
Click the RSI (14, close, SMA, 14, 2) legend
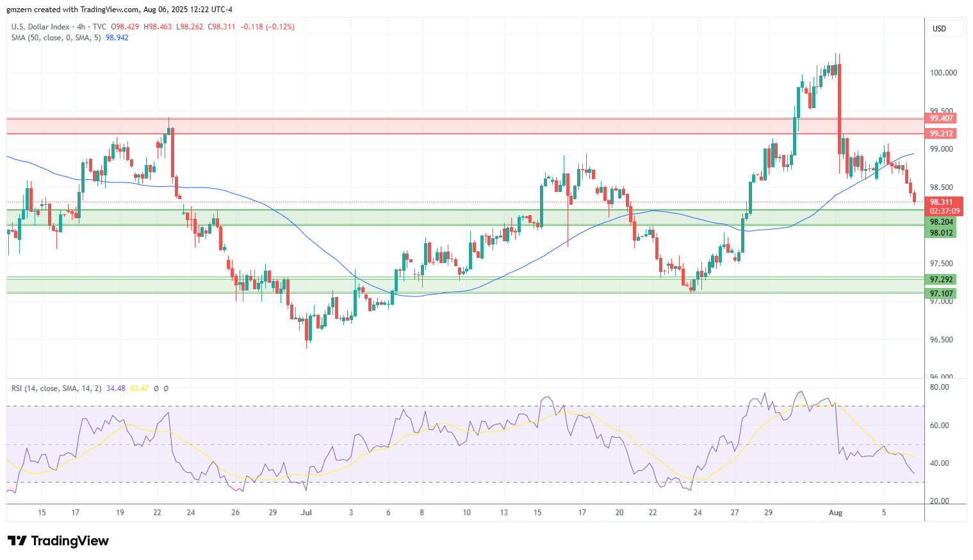[x=56, y=388]
